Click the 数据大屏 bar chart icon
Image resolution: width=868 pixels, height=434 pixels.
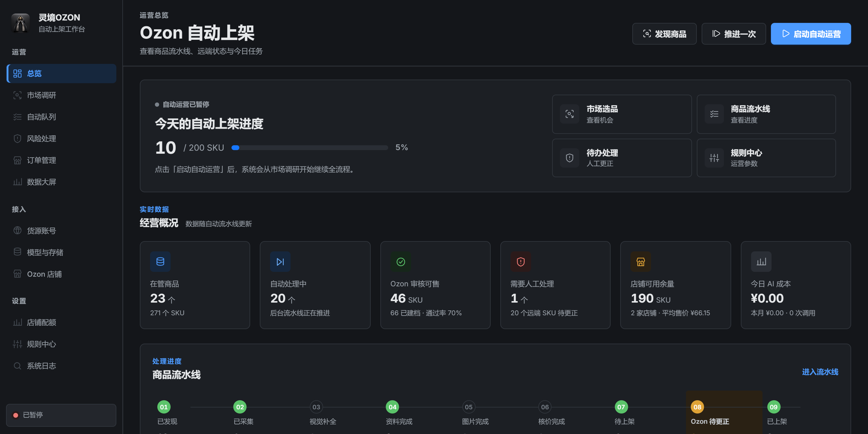pyautogui.click(x=17, y=182)
